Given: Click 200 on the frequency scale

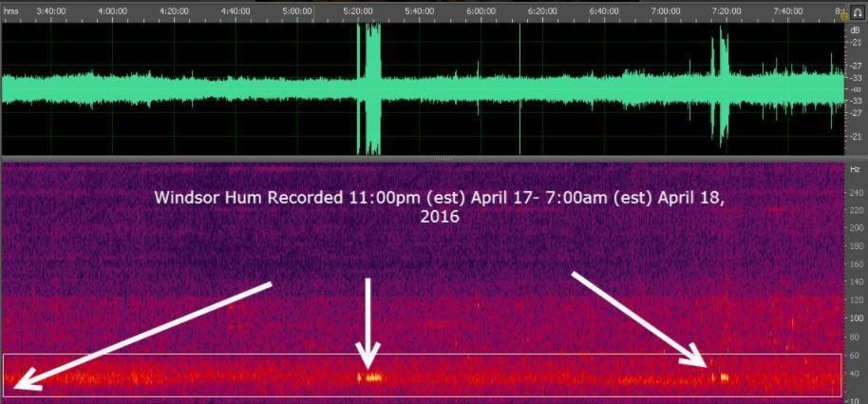Looking at the screenshot, I should (x=856, y=228).
